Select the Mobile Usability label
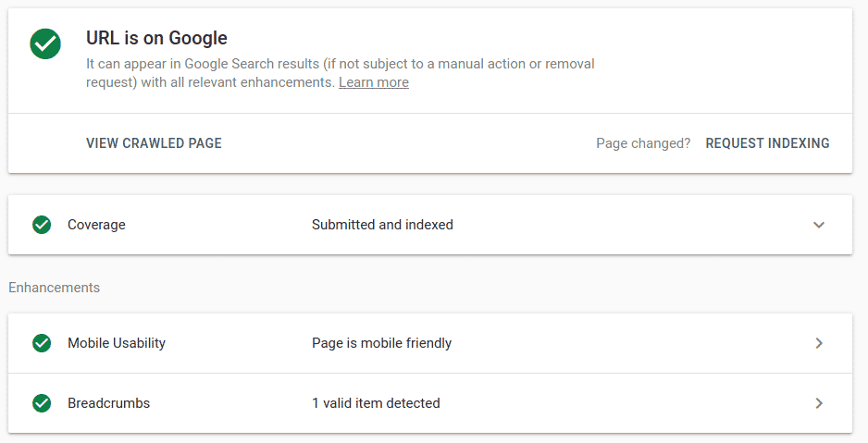 (117, 343)
